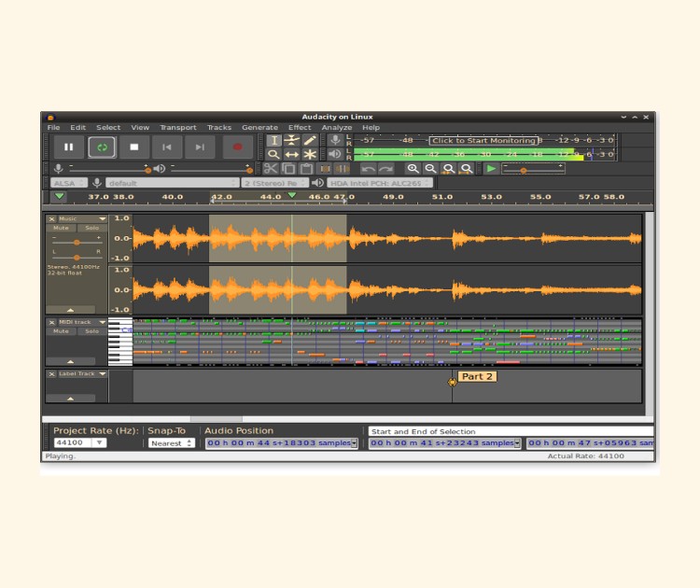Select the Envelope tool

click(x=291, y=140)
